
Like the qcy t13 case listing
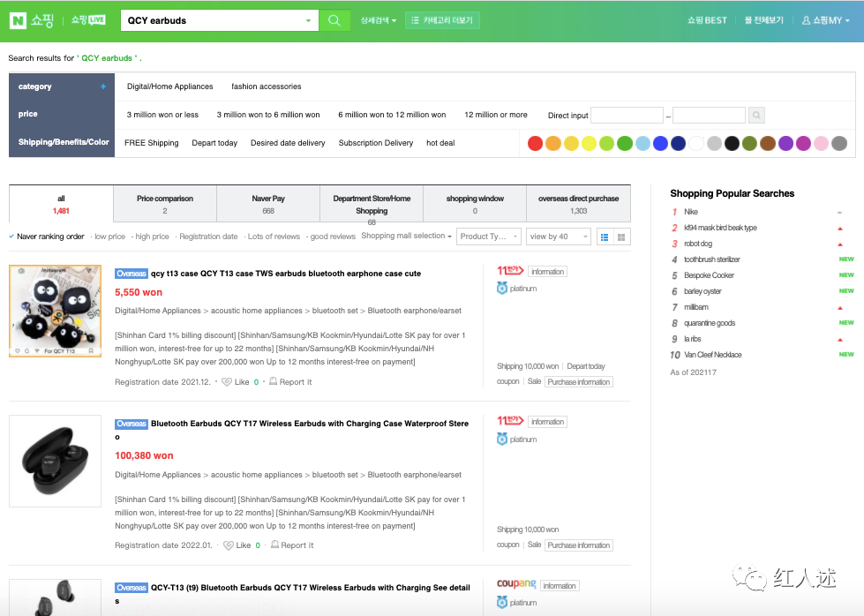(236, 382)
